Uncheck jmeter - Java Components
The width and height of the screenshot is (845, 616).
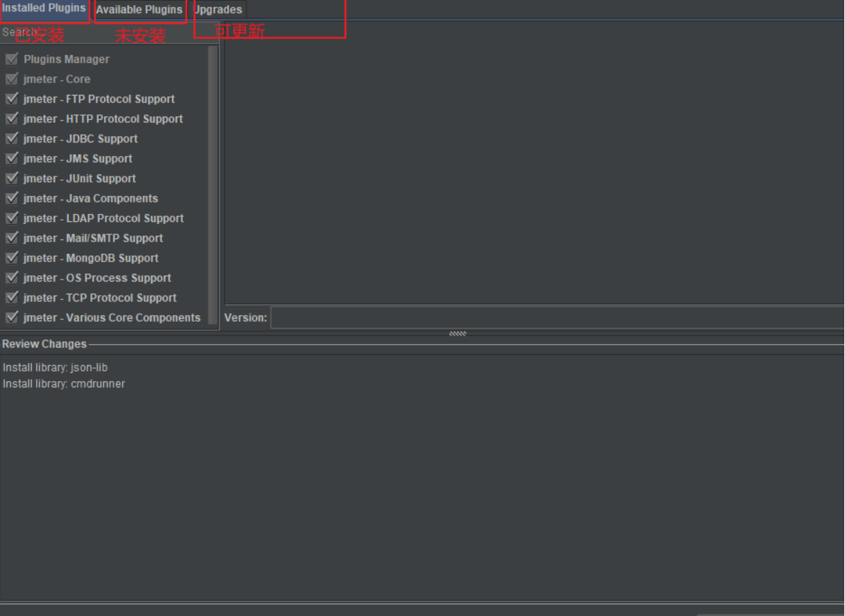pyautogui.click(x=12, y=198)
